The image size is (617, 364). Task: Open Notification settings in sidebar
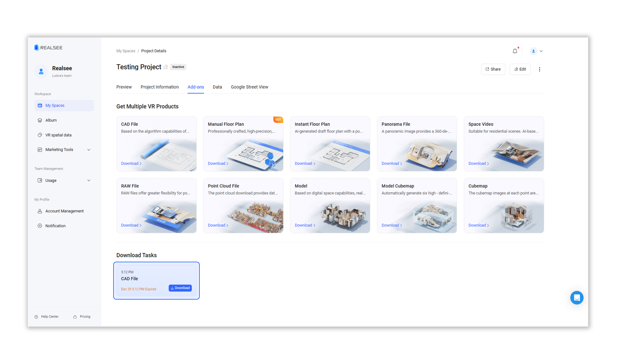coord(55,226)
